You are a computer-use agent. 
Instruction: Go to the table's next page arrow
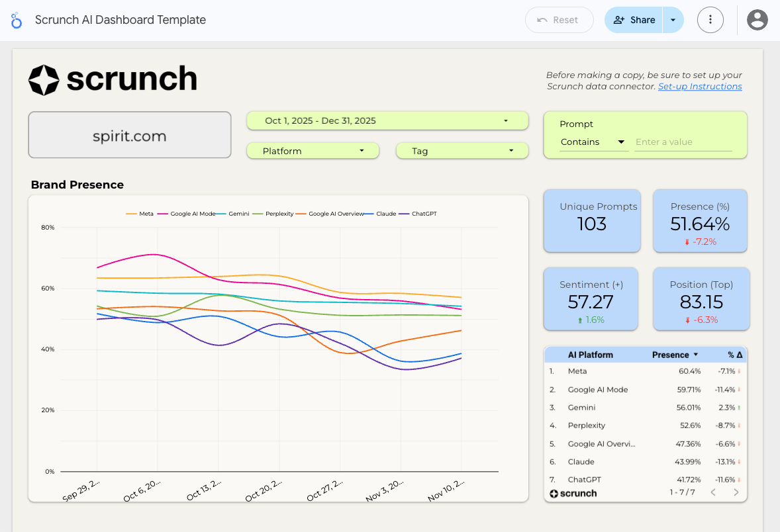(x=736, y=492)
